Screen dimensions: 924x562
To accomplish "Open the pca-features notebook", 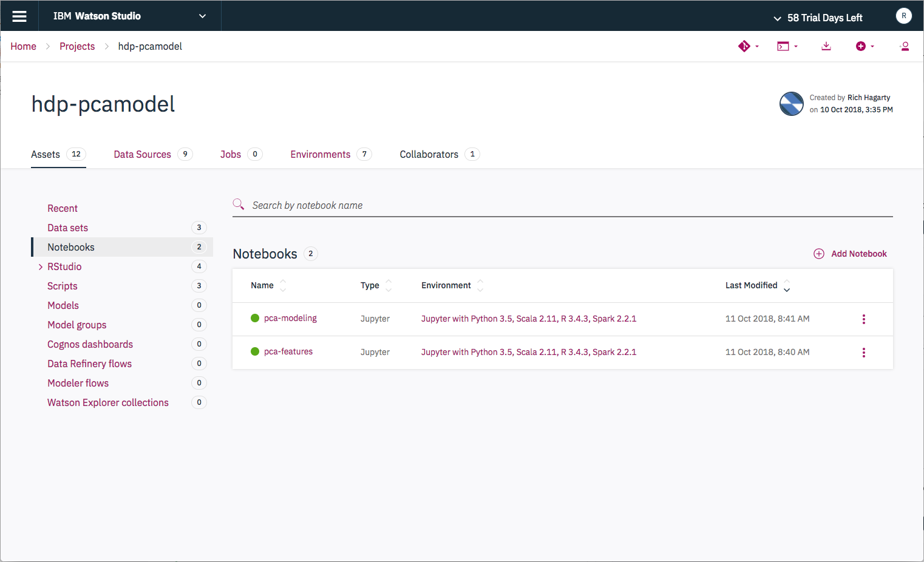I will 288,351.
